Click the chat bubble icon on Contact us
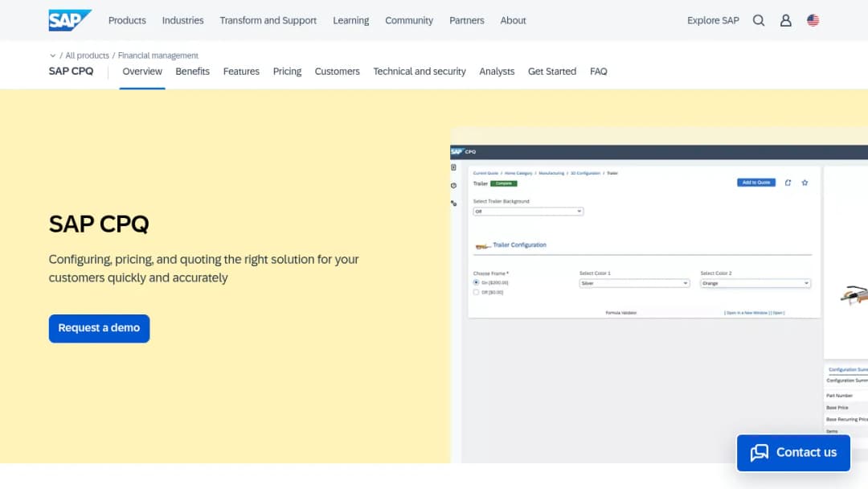Image resolution: width=868 pixels, height=489 pixels. pos(759,453)
